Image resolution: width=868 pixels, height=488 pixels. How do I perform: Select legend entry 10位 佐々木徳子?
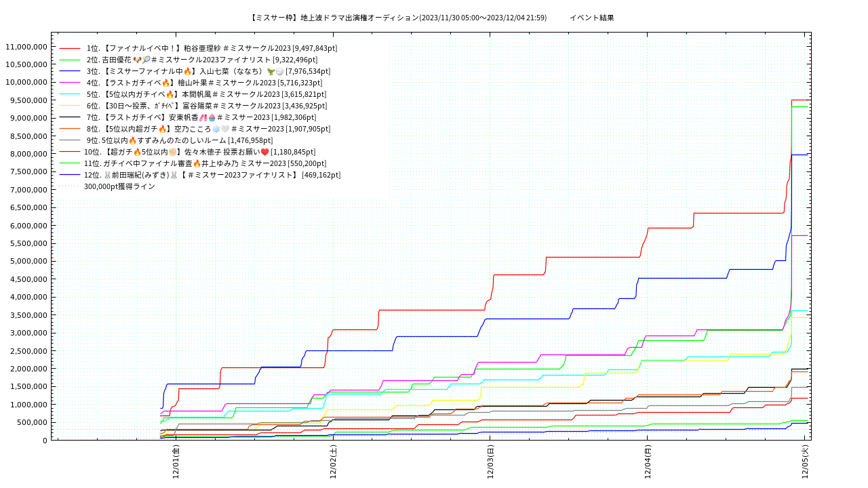pyautogui.click(x=199, y=152)
